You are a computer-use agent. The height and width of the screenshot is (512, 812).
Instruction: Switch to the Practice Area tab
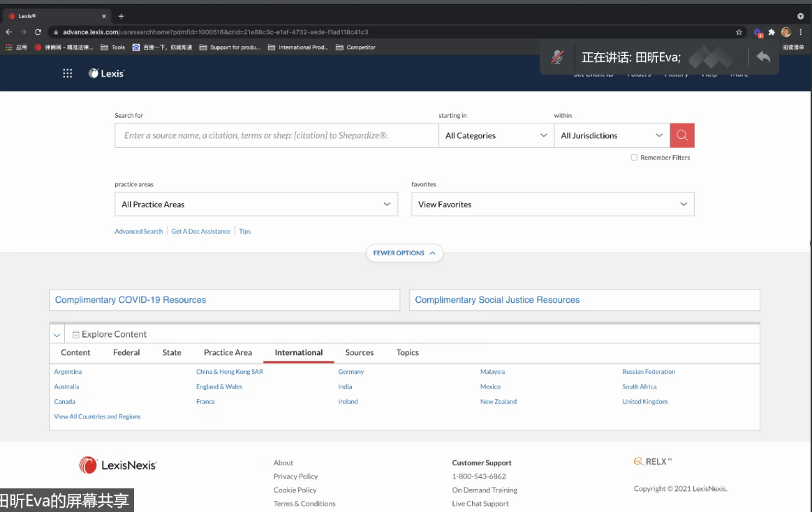point(228,352)
